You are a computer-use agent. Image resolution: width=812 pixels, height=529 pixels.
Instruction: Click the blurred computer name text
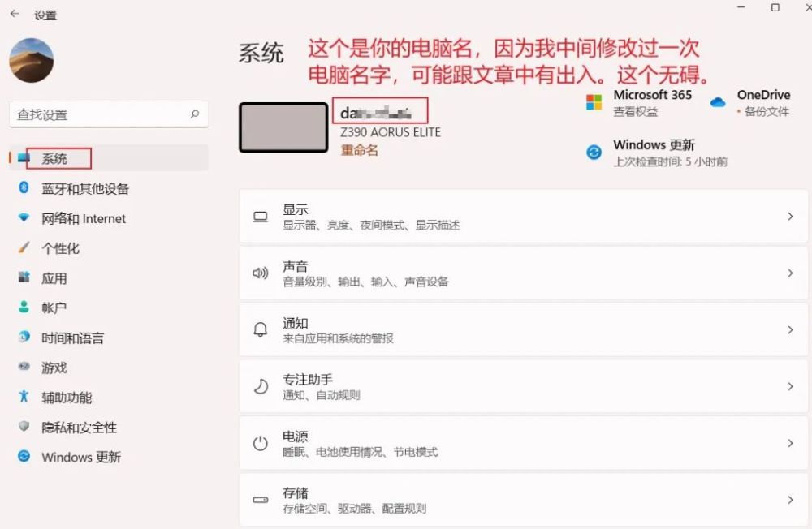(x=376, y=112)
